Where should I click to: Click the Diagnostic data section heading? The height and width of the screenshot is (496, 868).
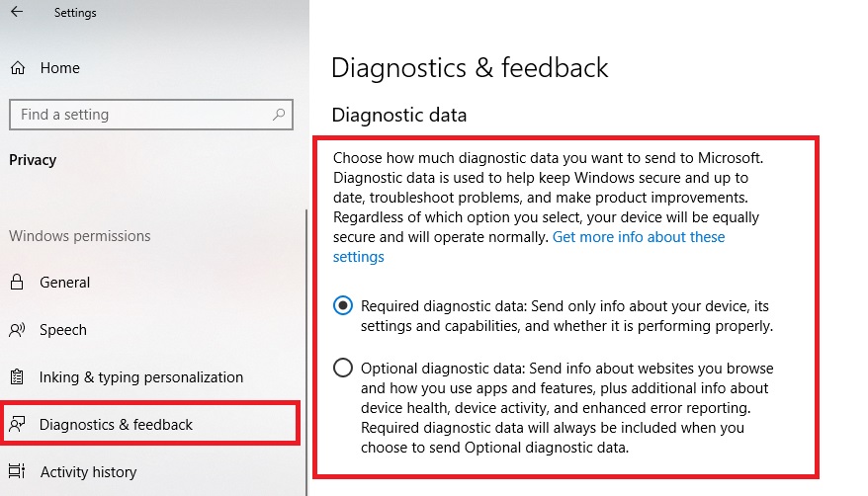[398, 115]
